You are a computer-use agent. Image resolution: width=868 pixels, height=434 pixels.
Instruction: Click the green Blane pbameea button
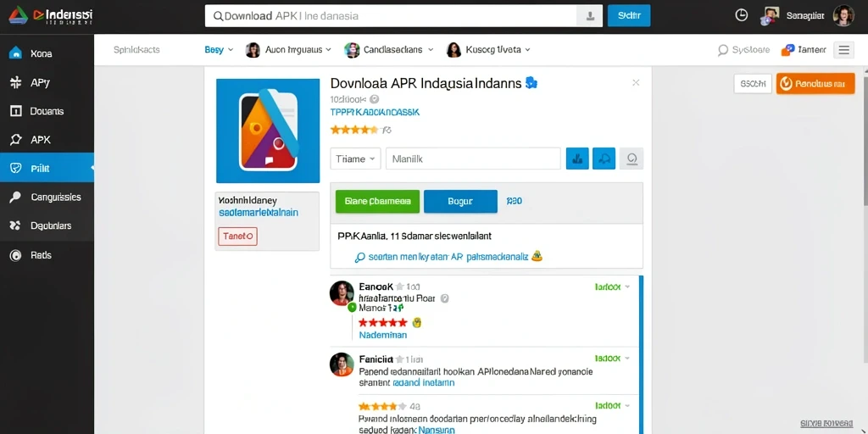point(377,202)
